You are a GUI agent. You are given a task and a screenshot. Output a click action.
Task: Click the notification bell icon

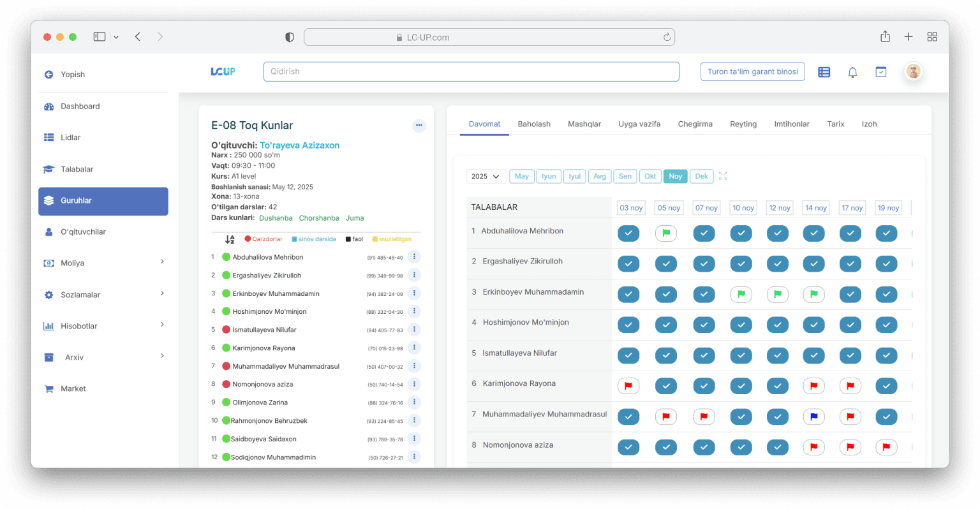[852, 72]
